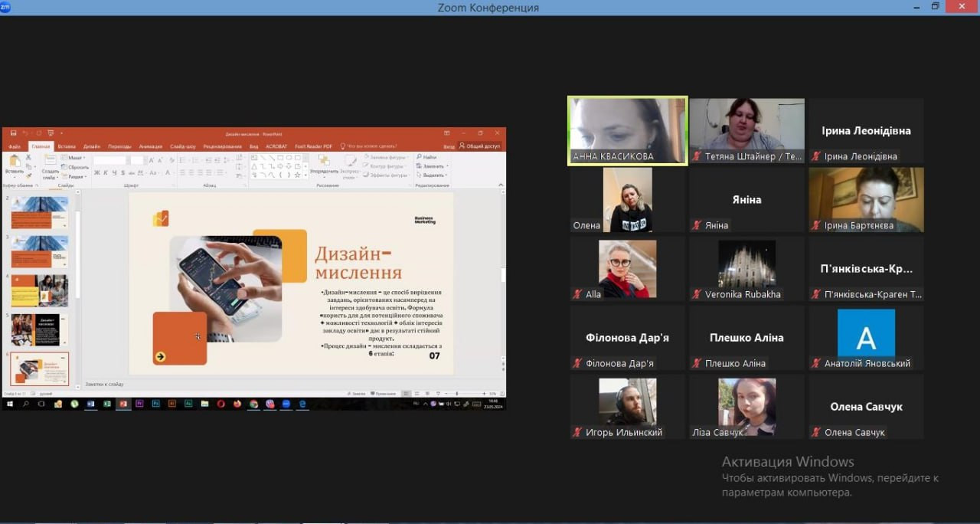Click the Общий доступ share button
Image resolution: width=980 pixels, height=524 pixels.
480,146
